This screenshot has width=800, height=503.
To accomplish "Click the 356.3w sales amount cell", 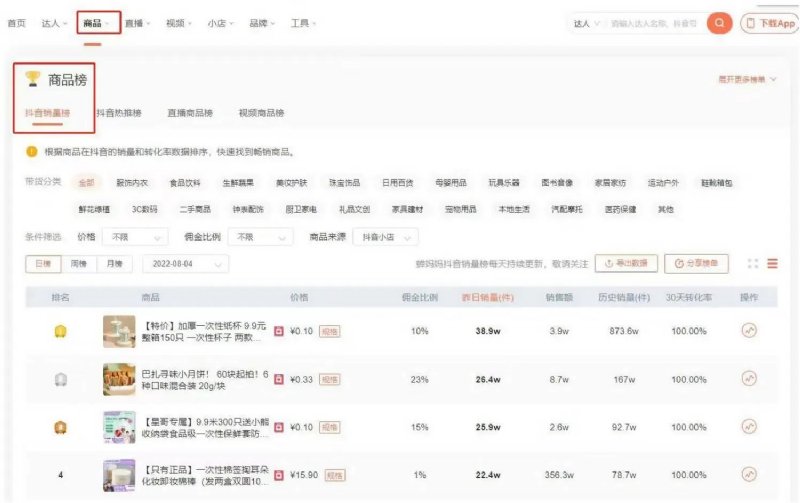I will click(x=559, y=475).
